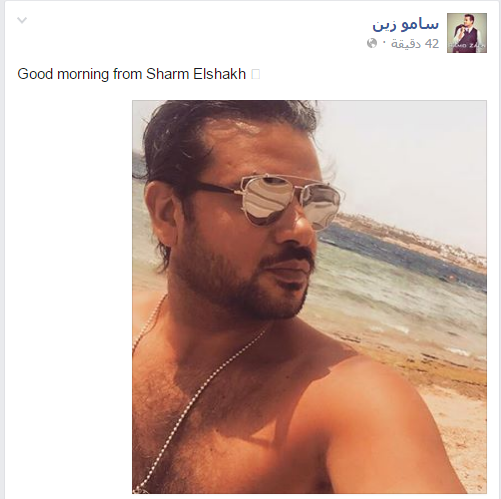Select the Good morning post caption text

click(132, 74)
